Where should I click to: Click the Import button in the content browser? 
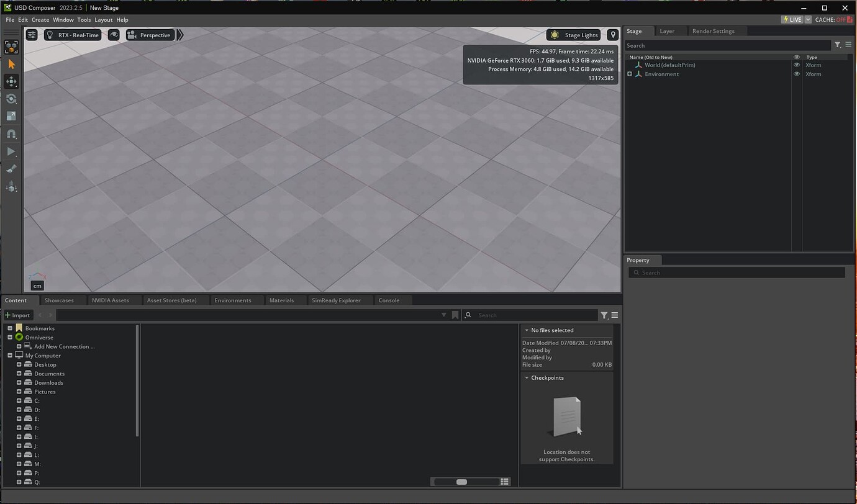(17, 315)
